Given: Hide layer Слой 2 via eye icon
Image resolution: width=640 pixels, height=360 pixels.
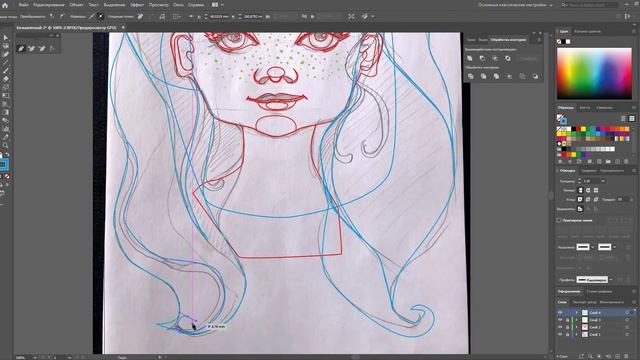Looking at the screenshot, I should point(560,327).
